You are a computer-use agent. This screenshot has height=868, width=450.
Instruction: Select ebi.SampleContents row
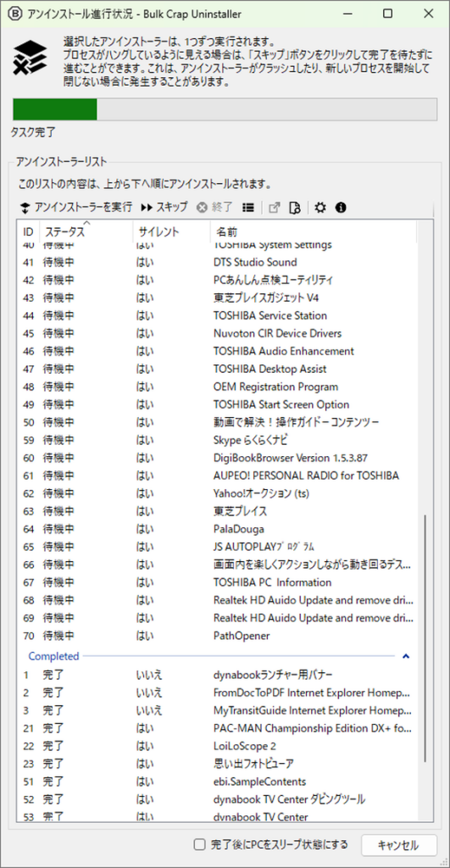(x=218, y=782)
